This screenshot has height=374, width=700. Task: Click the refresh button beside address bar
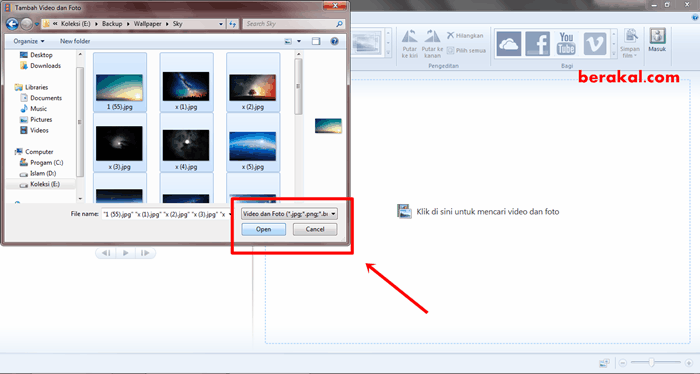click(233, 24)
